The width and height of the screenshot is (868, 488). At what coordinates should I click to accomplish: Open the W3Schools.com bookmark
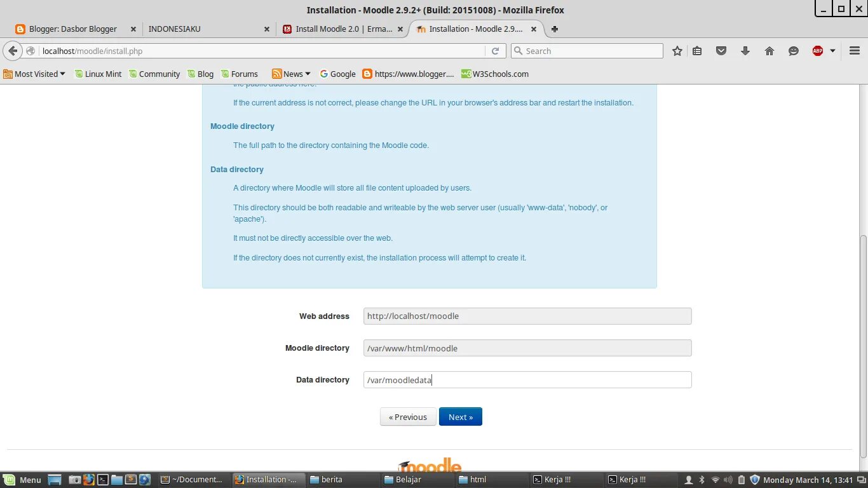495,74
